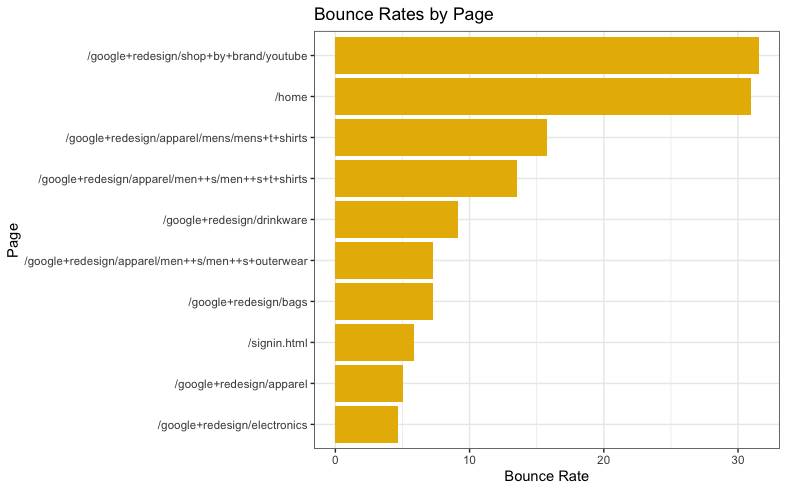
Task: Click the /signin.html bar
Action: pyautogui.click(x=374, y=342)
